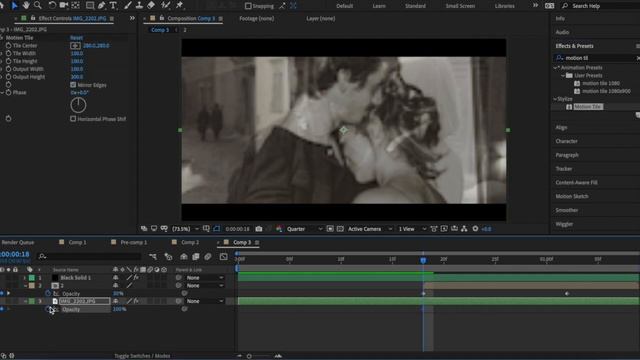
Task: Click Toggle Switches / Modes button
Action: (x=142, y=356)
